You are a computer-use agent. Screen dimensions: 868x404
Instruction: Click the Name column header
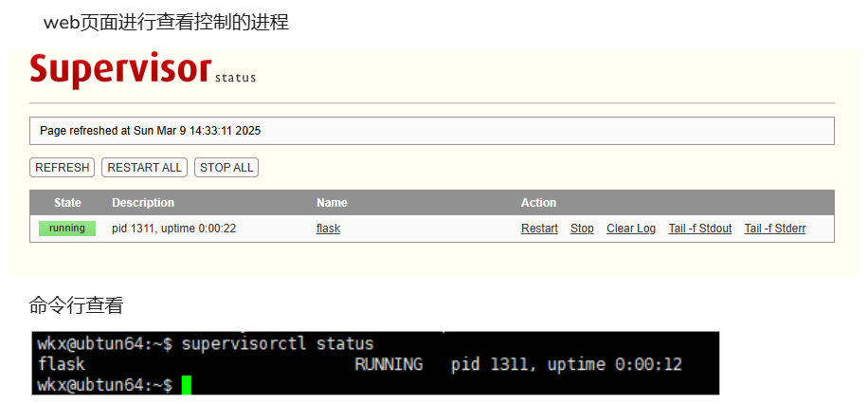(x=332, y=203)
